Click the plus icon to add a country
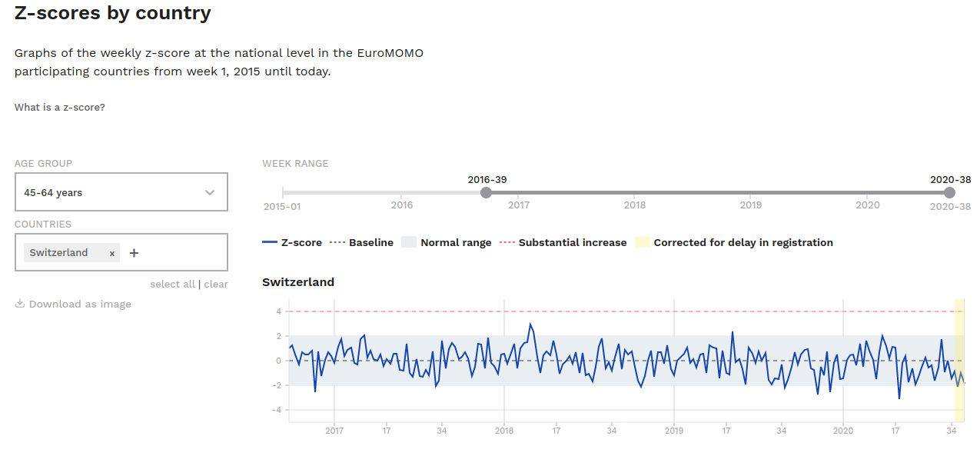This screenshot has width=980, height=456. coord(134,253)
